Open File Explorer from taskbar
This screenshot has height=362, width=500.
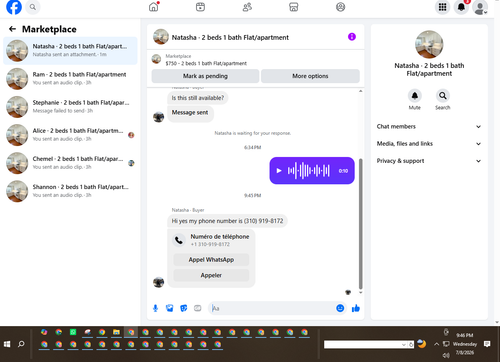pos(116,332)
